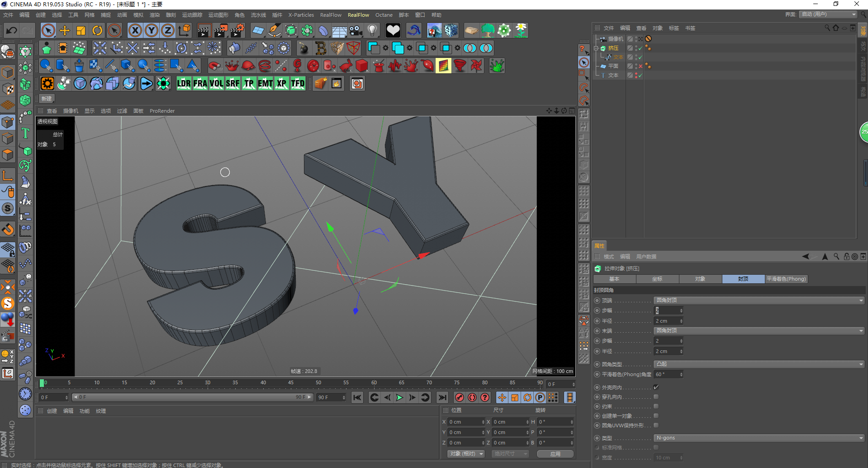Toggle Y axis lock icon
868x468 pixels.
(x=152, y=30)
